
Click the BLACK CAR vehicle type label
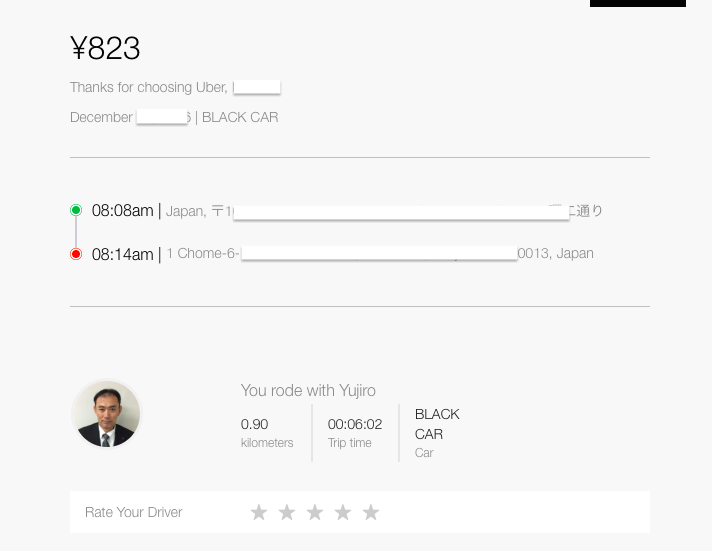437,424
